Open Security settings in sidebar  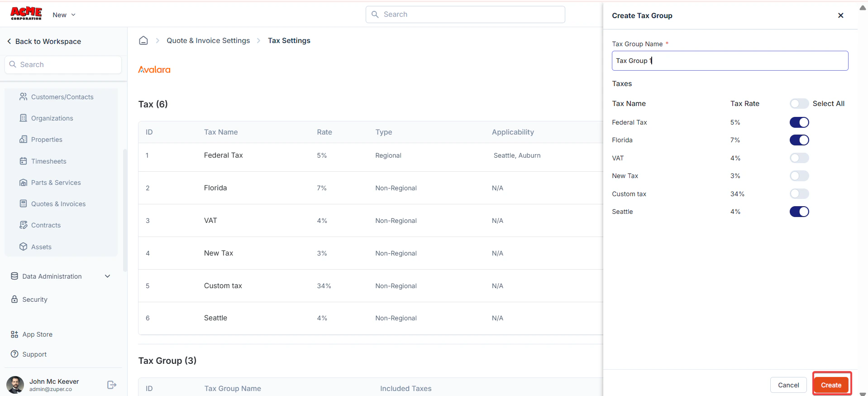pyautogui.click(x=35, y=299)
